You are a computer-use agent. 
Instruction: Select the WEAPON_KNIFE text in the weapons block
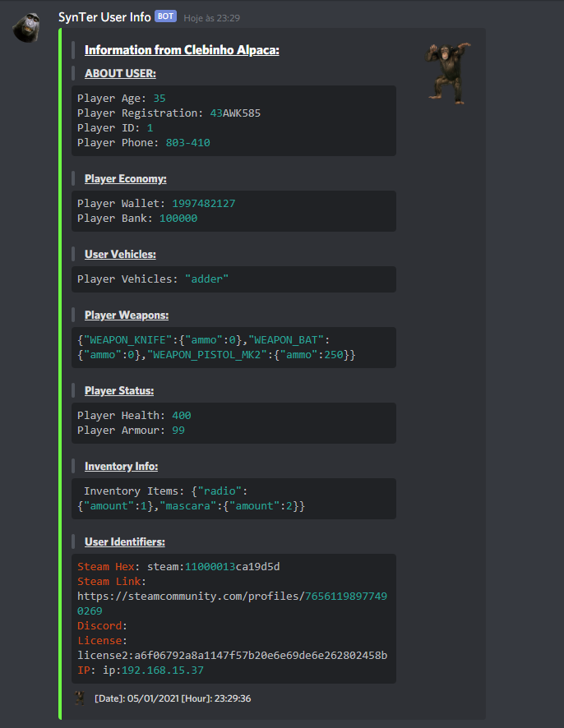click(127, 340)
